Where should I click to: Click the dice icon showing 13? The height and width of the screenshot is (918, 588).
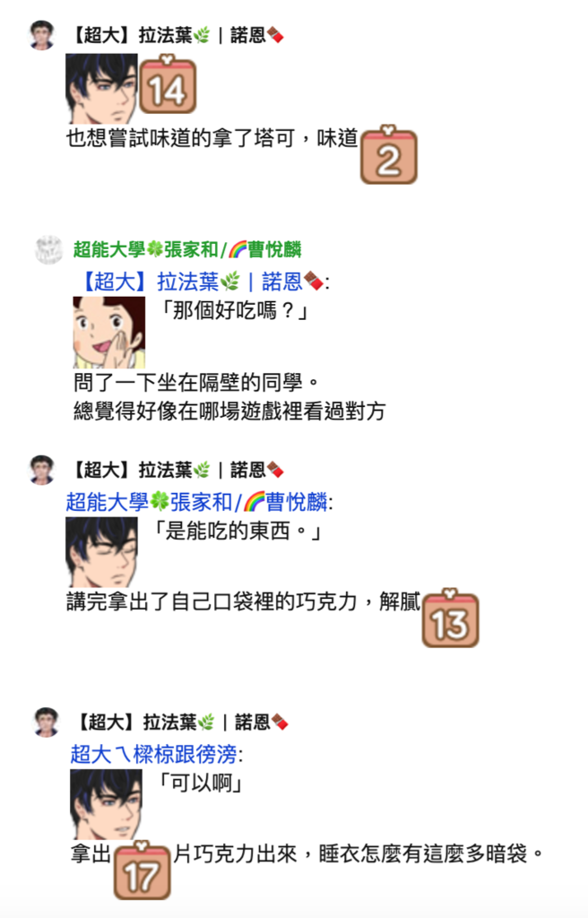coord(450,619)
